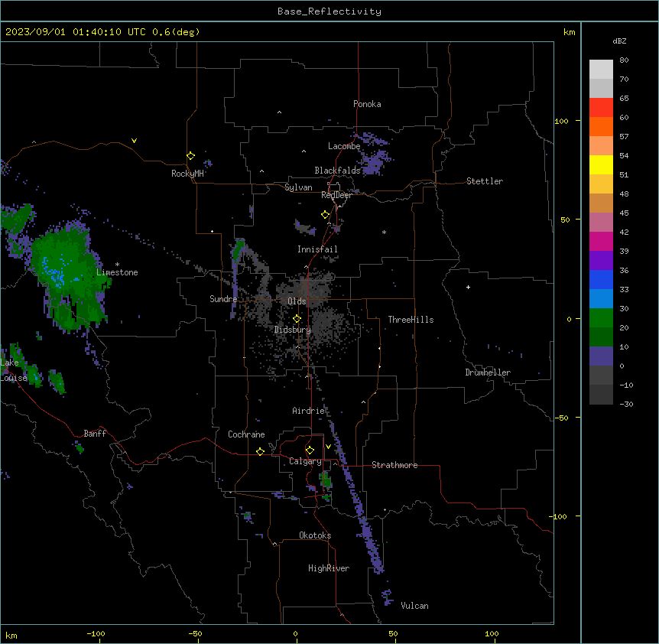Click the km label at the bottom left
The height and width of the screenshot is (644, 659).
tap(11, 635)
